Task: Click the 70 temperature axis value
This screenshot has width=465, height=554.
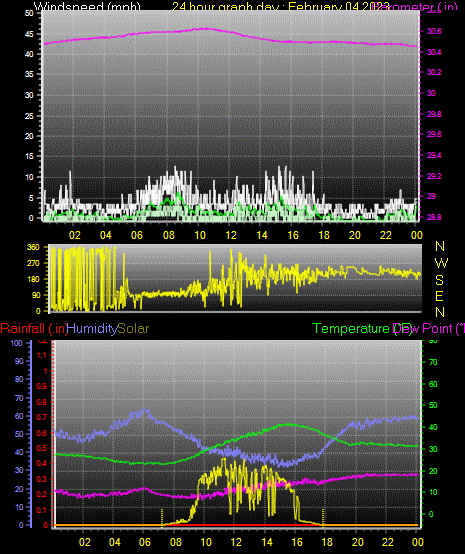Action: (433, 362)
